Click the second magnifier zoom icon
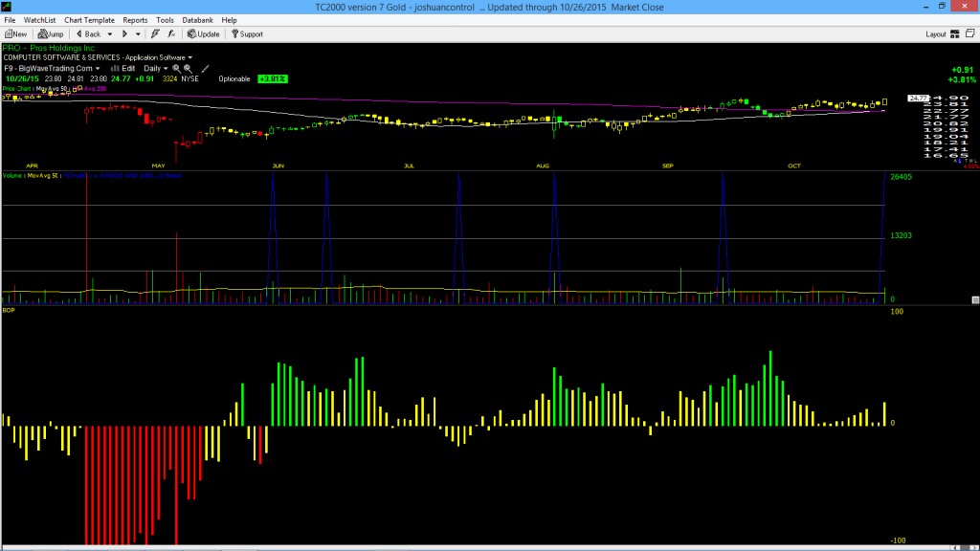Screen dimensions: 980x551 [188, 69]
